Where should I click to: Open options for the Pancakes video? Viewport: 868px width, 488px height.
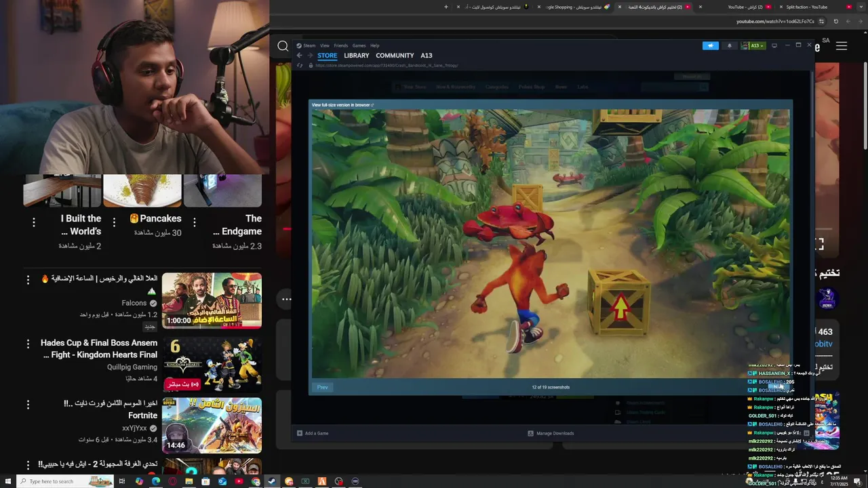(x=114, y=222)
